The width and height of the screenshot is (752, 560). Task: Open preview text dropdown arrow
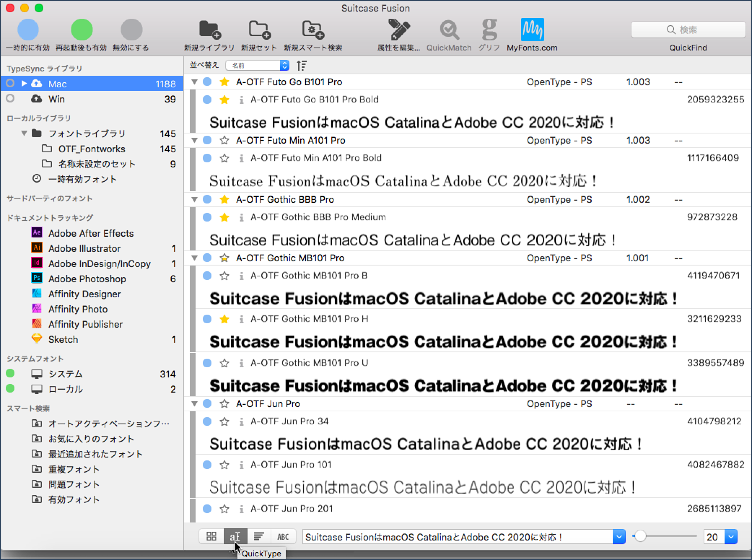click(619, 537)
